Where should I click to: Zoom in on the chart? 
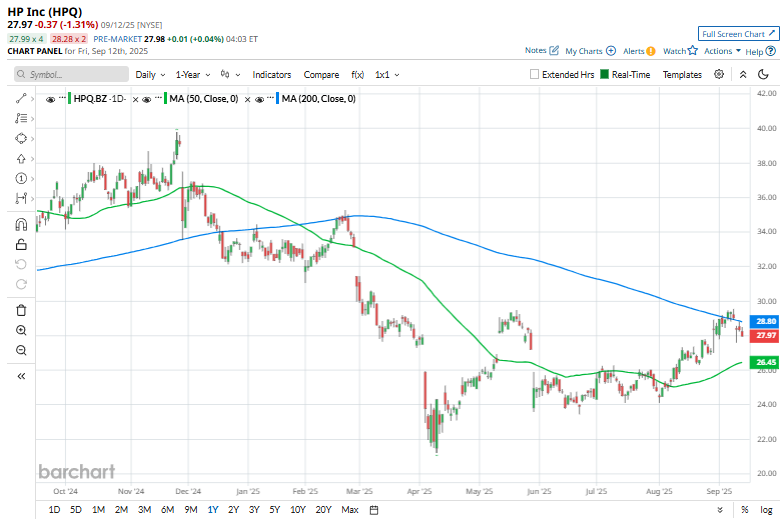click(x=21, y=330)
